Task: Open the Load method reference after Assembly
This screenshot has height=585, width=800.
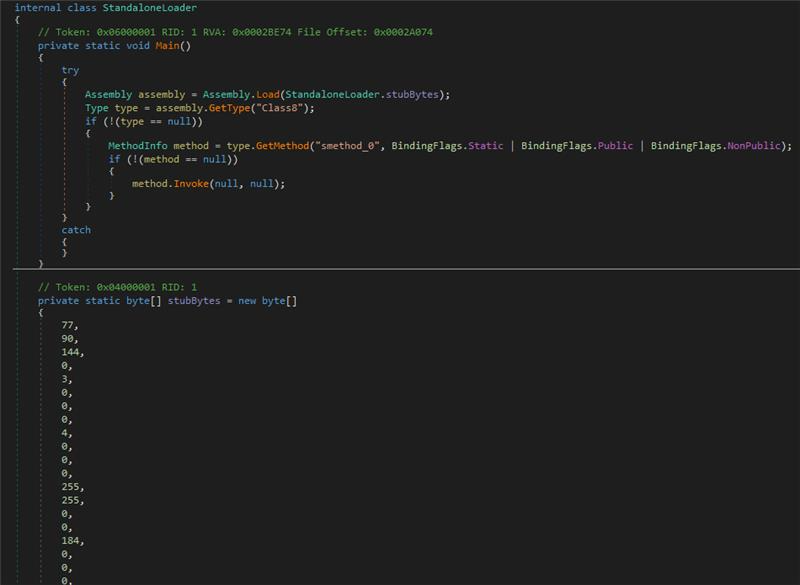Action: click(268, 94)
